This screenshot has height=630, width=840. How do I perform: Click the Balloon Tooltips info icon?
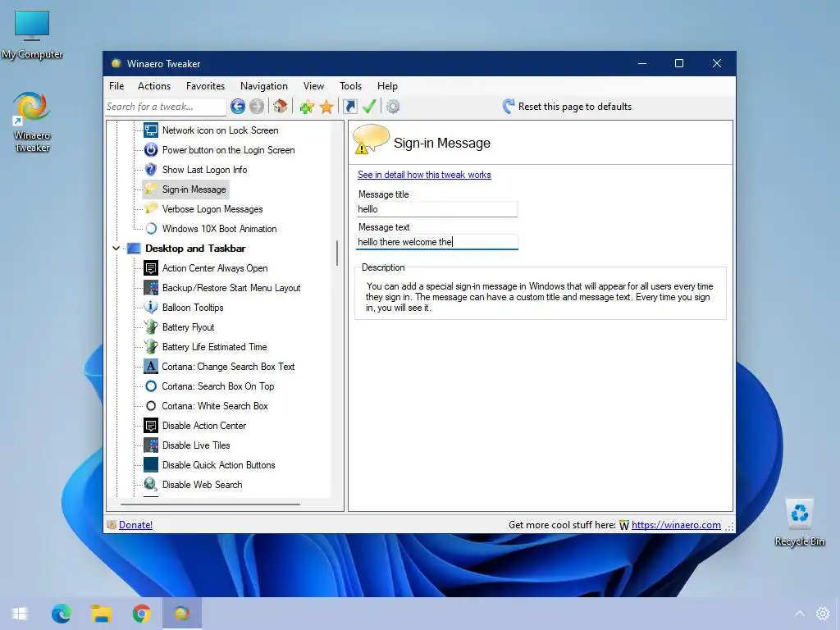pyautogui.click(x=151, y=307)
